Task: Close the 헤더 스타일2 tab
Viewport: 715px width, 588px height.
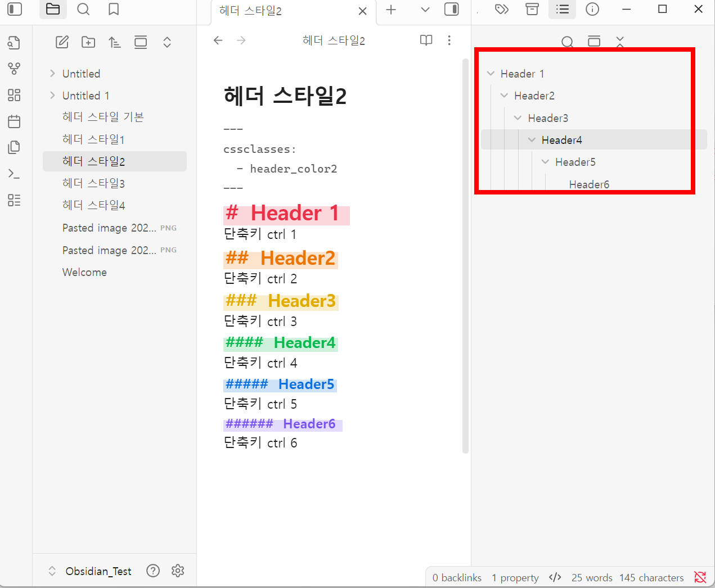Action: (x=362, y=11)
